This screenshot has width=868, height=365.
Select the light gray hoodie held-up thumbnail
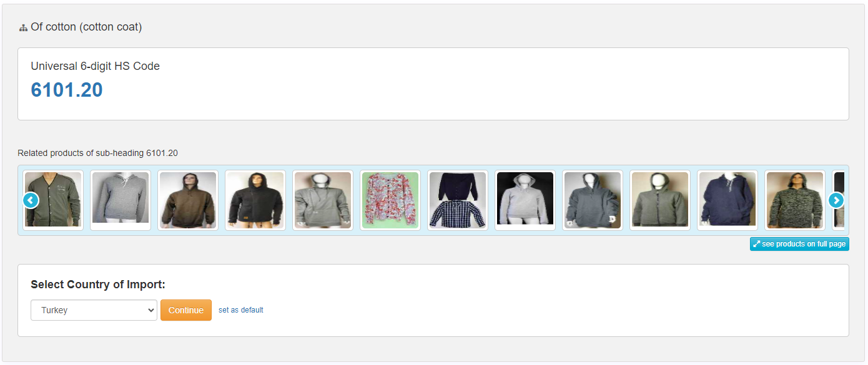pos(121,200)
